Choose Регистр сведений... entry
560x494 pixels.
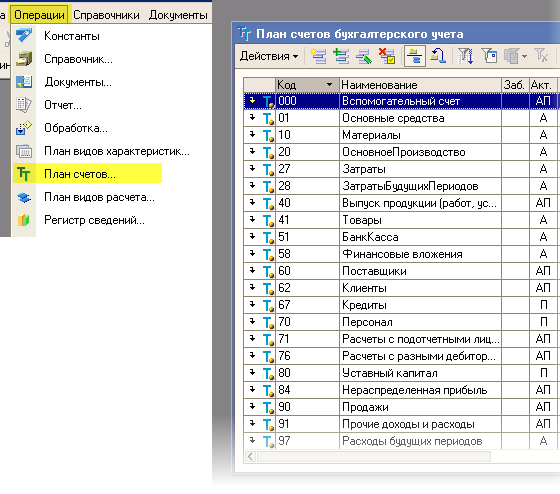pyautogui.click(x=94, y=220)
